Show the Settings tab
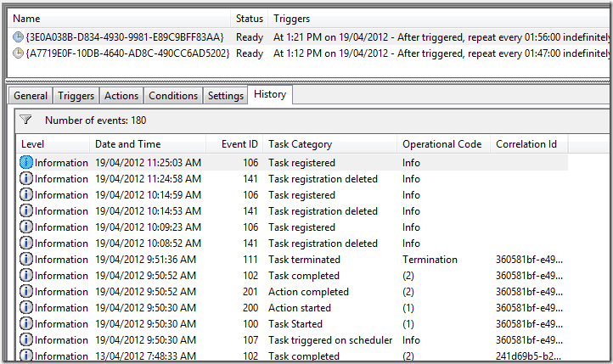613x364 pixels. (x=226, y=96)
